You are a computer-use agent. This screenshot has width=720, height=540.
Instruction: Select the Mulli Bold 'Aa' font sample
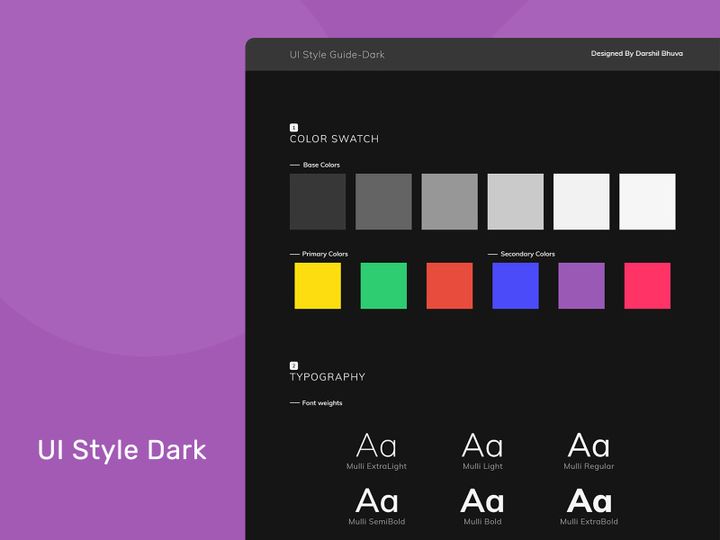[482, 501]
